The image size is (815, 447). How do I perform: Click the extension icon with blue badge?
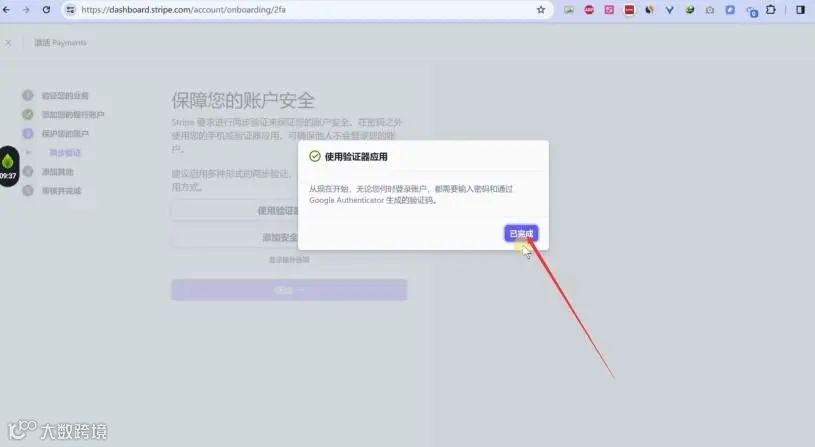tap(752, 11)
